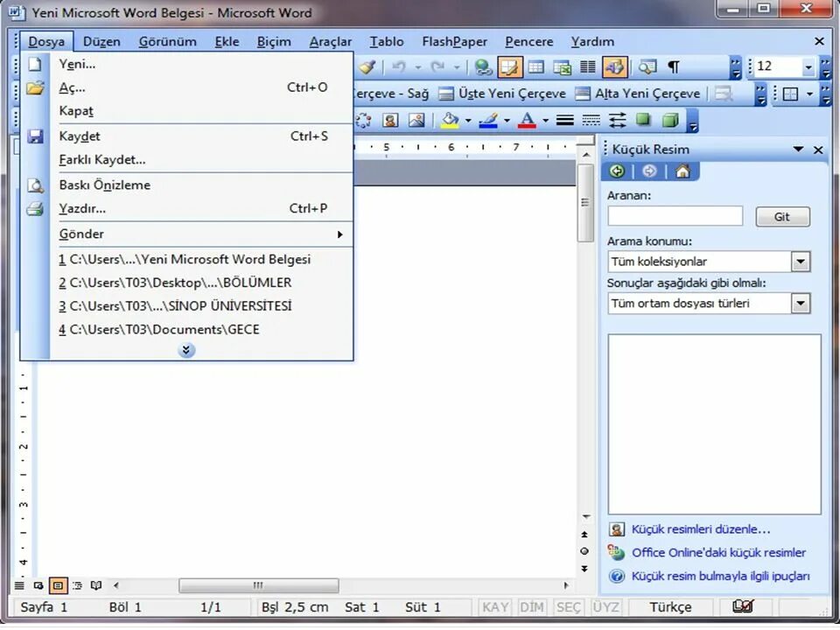This screenshot has height=630, width=840.
Task: Click the Insert Table icon
Action: 535,67
